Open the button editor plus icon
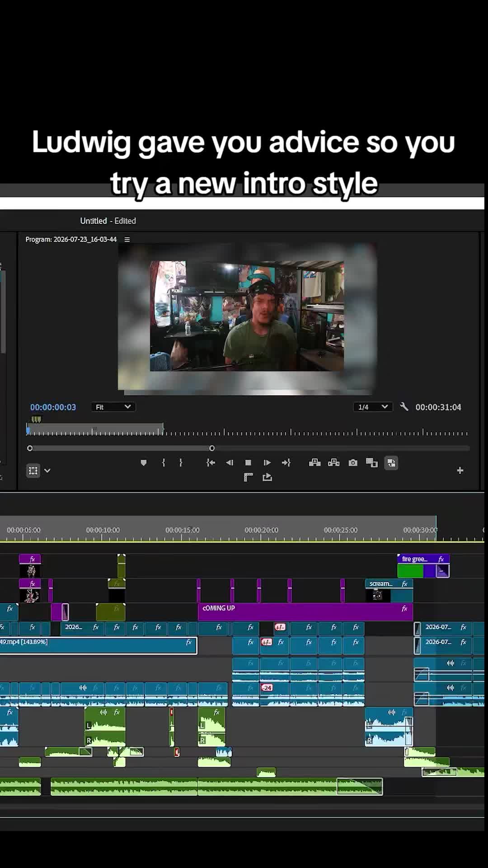The height and width of the screenshot is (868, 488). tap(460, 471)
